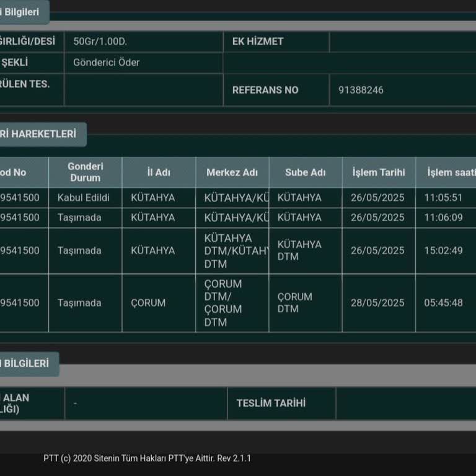Click the Gönderici Öder payment value
Image resolution: width=476 pixels, height=476 pixels.
pyautogui.click(x=107, y=63)
